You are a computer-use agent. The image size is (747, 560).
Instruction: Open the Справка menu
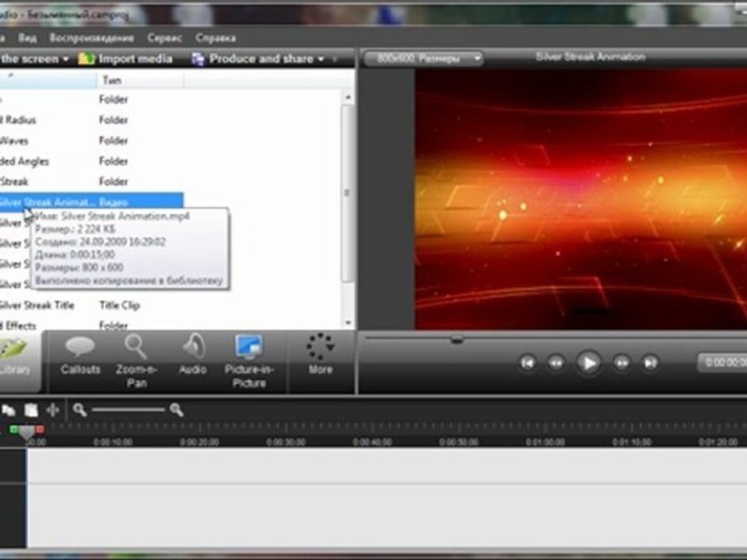pos(216,37)
